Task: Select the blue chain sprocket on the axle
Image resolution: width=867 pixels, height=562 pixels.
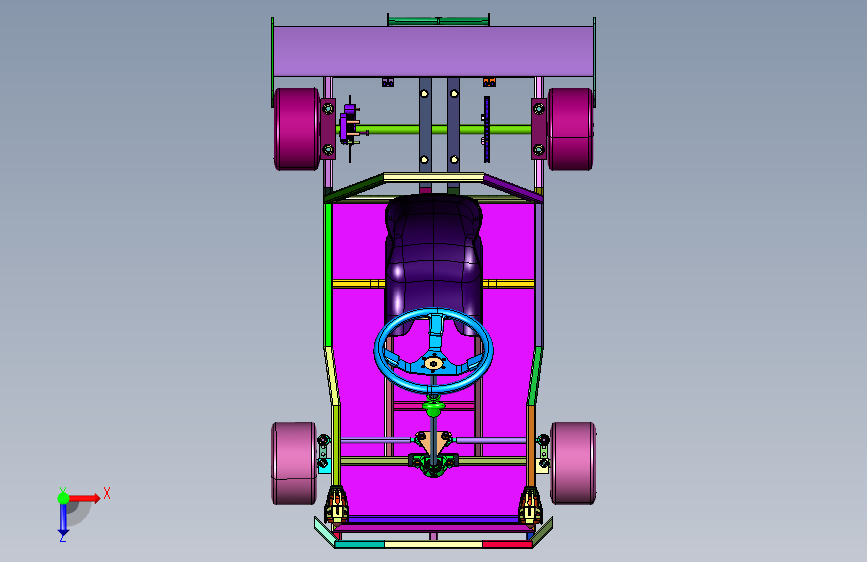Action: point(487,129)
